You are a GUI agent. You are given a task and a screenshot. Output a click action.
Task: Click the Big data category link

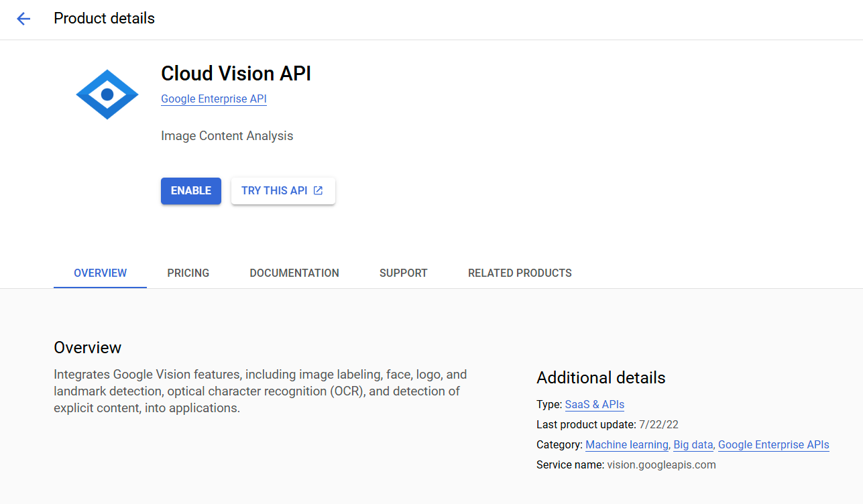(x=693, y=444)
